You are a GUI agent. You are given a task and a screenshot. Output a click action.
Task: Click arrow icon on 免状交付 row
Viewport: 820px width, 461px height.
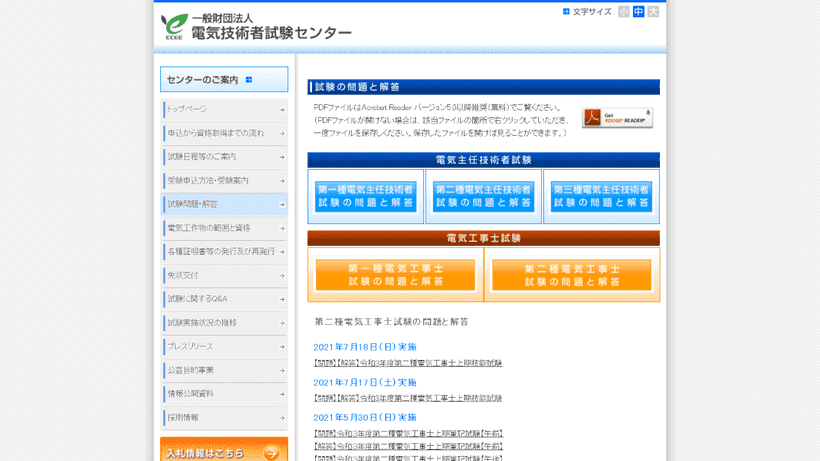coord(282,275)
